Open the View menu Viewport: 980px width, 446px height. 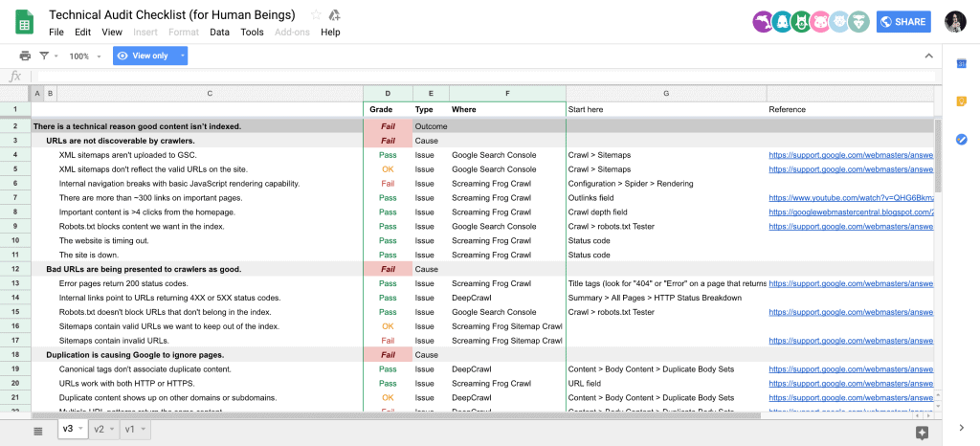pyautogui.click(x=112, y=32)
